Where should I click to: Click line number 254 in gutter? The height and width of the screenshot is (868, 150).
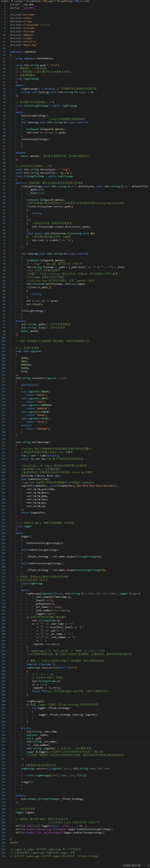coord(4,856)
